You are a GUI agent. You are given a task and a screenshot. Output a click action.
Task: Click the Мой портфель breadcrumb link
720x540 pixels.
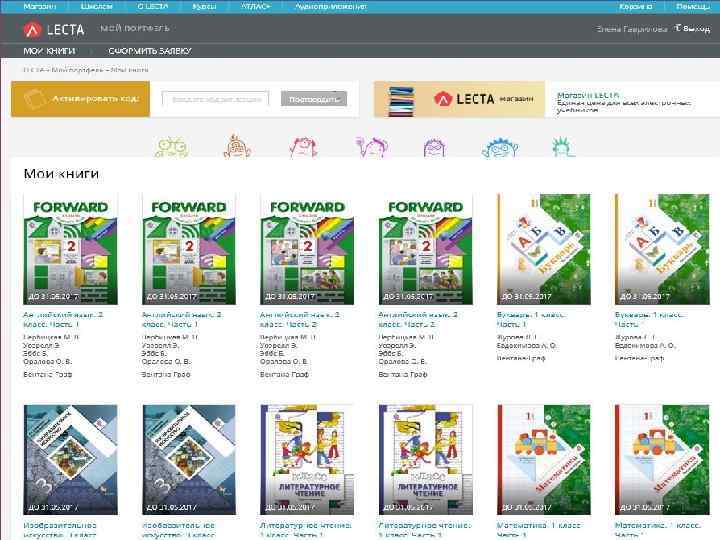(78, 70)
